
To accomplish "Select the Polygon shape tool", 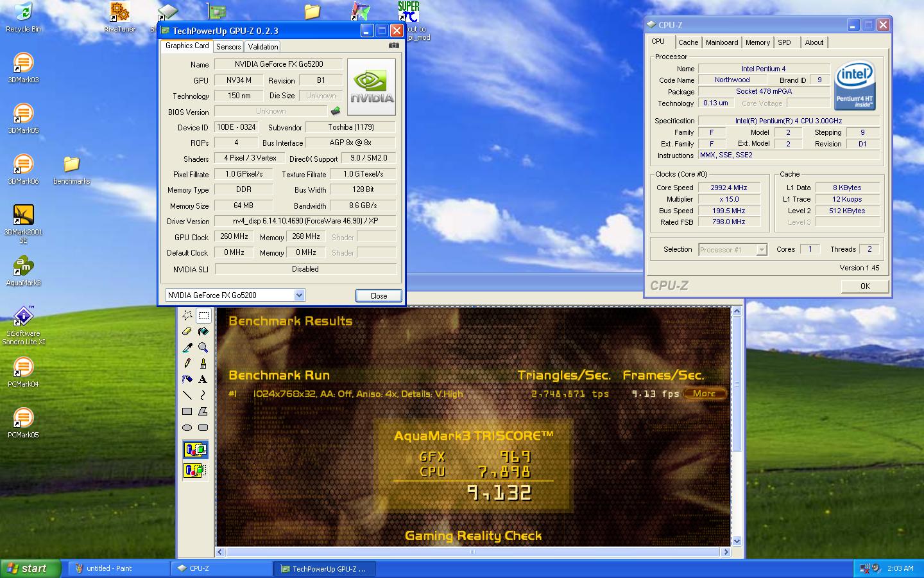I will click(203, 412).
